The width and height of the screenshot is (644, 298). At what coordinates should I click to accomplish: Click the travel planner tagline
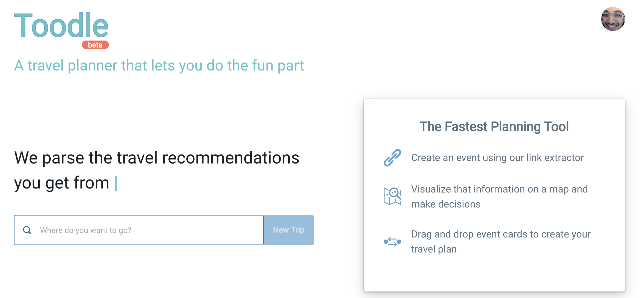tap(159, 65)
